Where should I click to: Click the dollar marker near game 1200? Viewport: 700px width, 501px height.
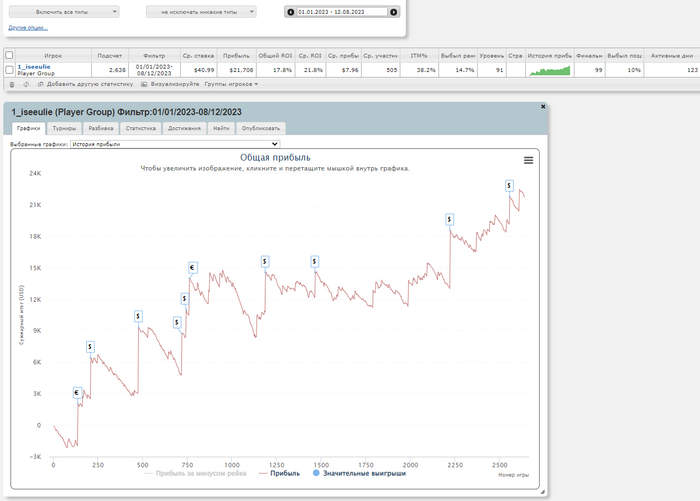[265, 262]
